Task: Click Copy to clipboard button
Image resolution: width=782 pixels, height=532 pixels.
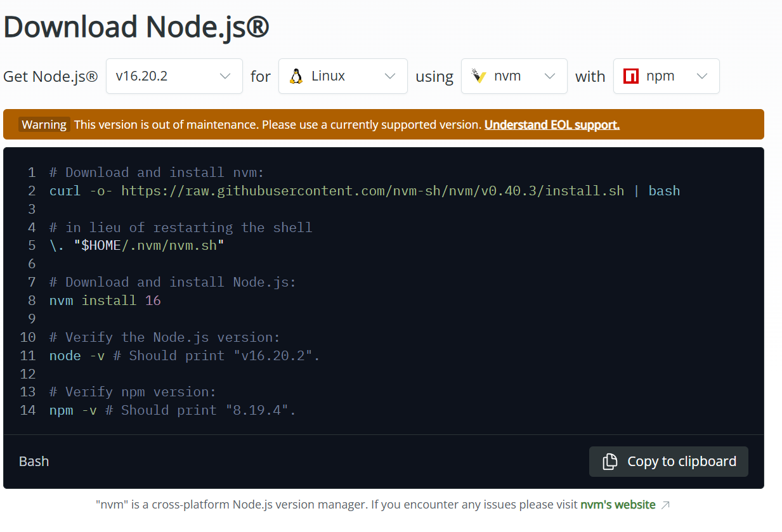Action: [x=668, y=462]
